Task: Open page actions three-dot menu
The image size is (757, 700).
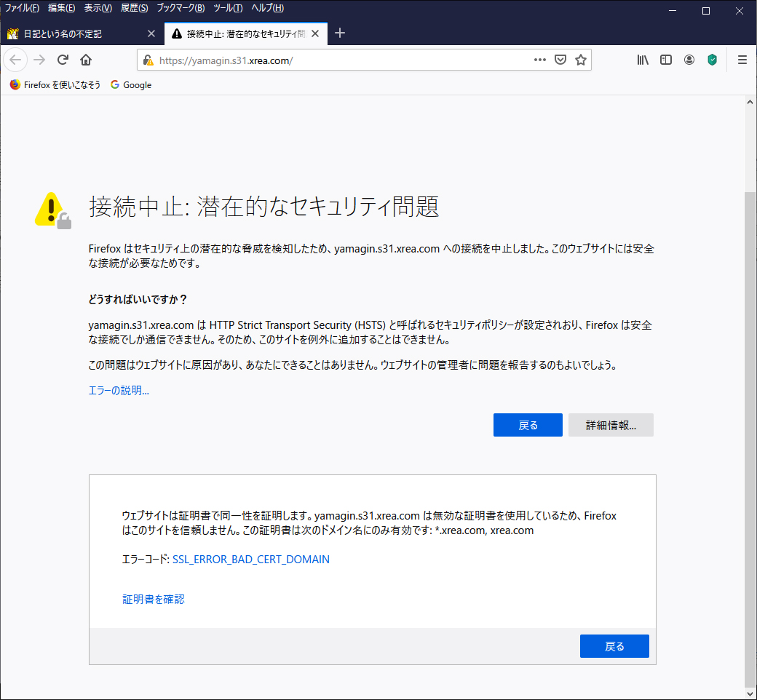Action: tap(539, 60)
